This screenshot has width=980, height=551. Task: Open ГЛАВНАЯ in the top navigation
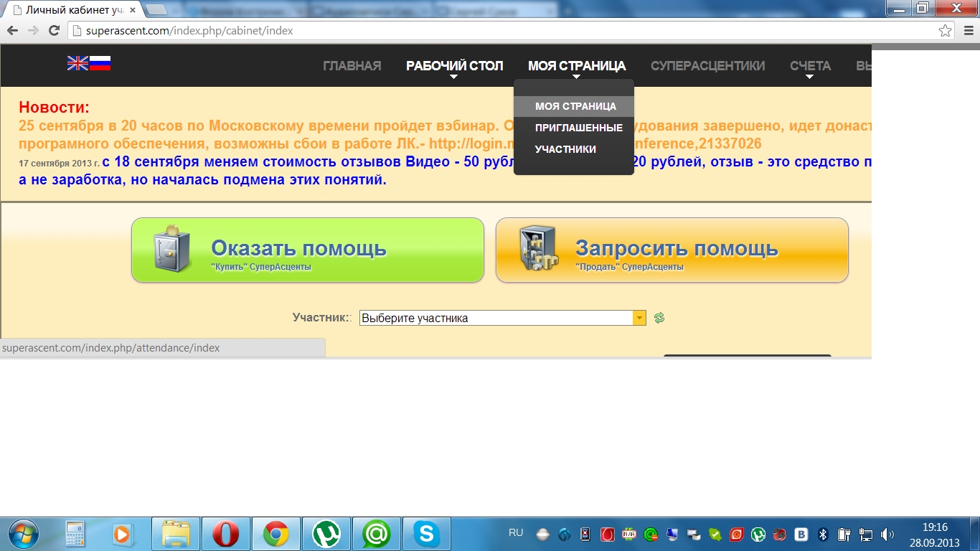point(352,65)
